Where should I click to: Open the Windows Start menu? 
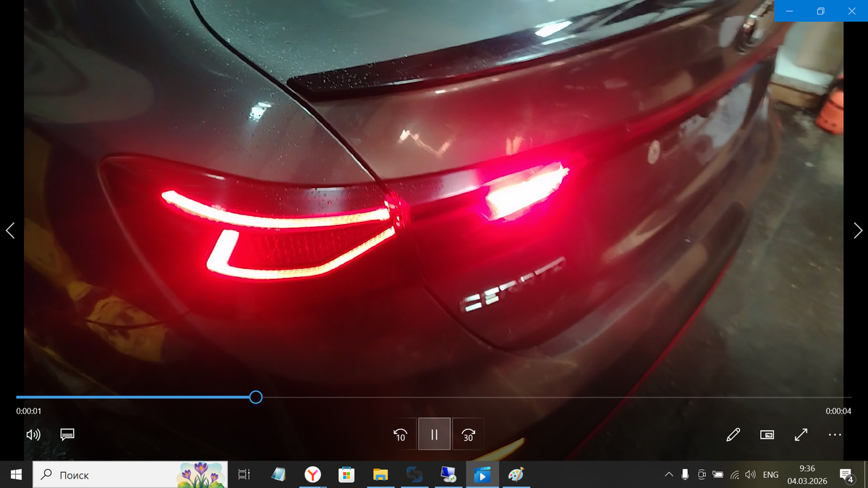(x=16, y=475)
